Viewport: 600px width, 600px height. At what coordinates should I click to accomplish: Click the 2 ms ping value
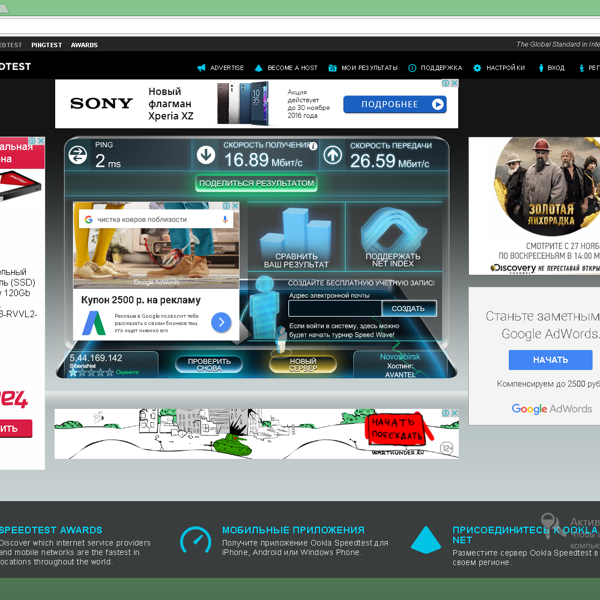coord(108,161)
